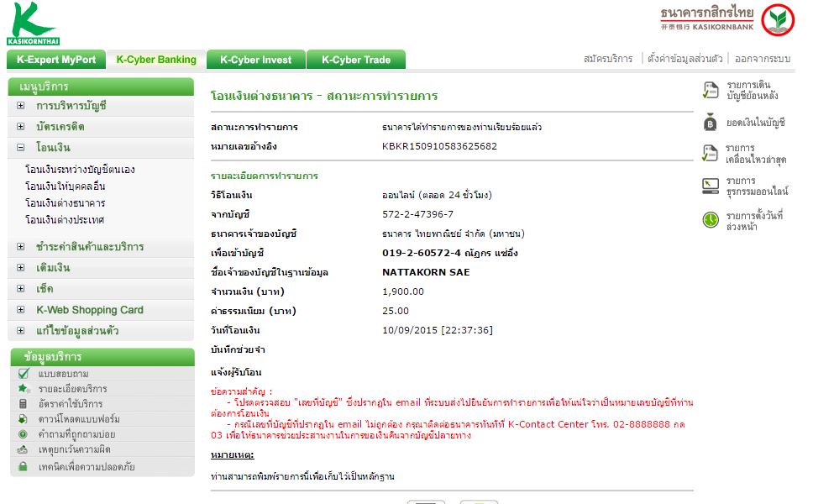
Task: Click the amount 1,900.00
Action: pos(403,291)
